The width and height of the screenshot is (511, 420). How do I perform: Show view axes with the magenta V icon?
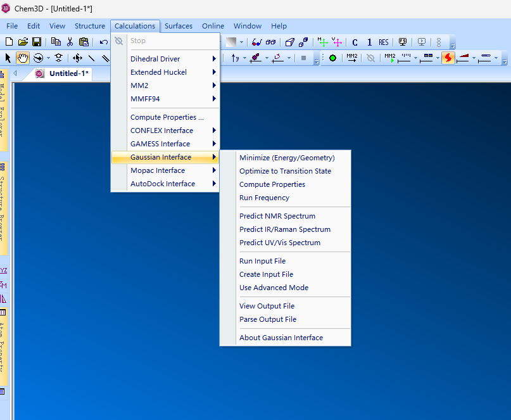click(336, 42)
